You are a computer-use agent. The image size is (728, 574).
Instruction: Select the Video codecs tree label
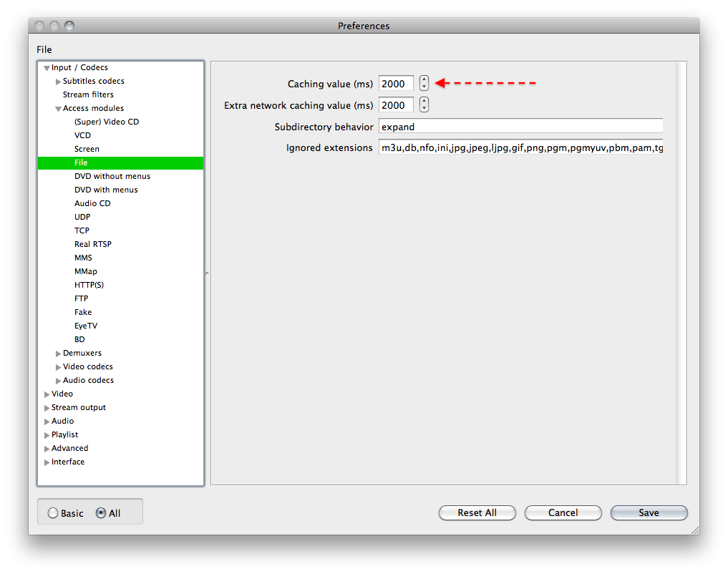(x=88, y=366)
